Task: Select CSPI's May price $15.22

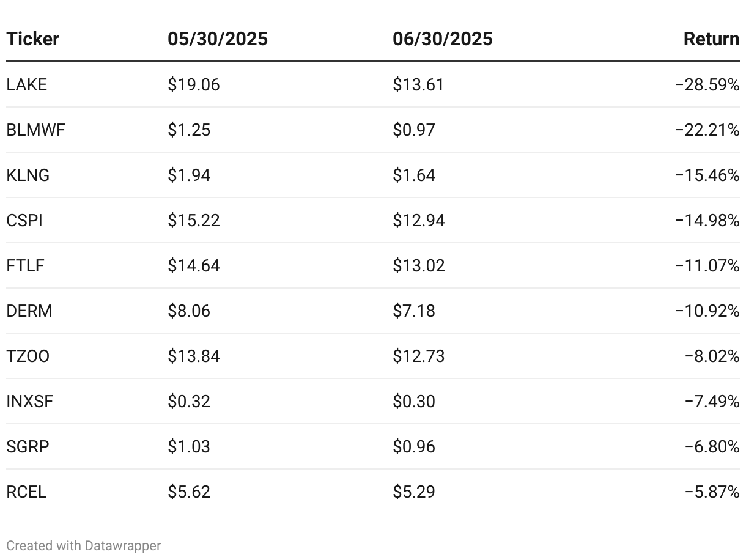Action: (194, 221)
